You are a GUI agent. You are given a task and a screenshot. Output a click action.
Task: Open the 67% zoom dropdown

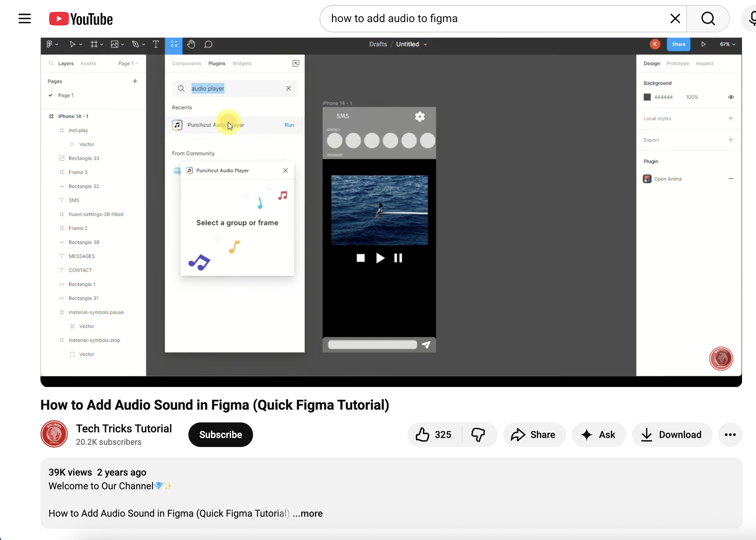727,44
